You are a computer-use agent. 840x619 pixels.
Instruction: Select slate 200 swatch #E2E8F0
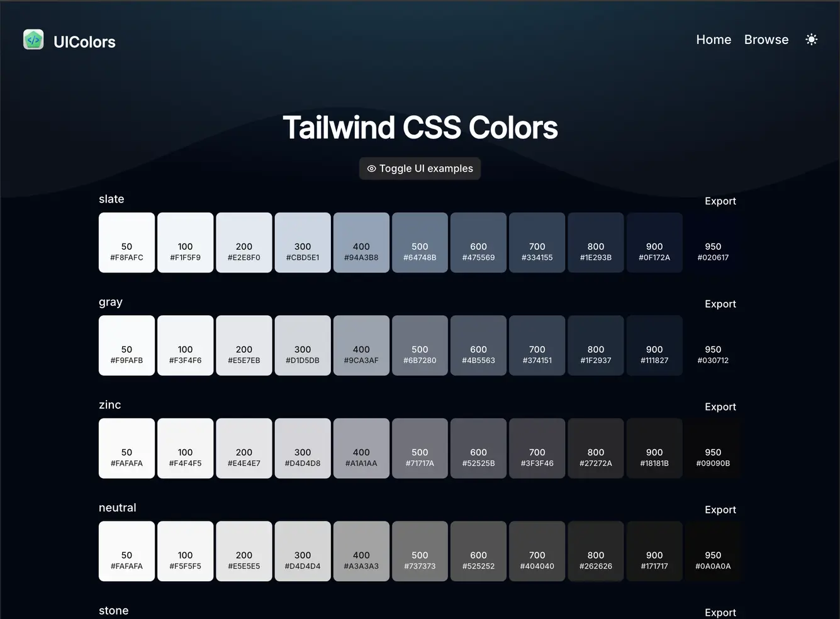pos(244,243)
